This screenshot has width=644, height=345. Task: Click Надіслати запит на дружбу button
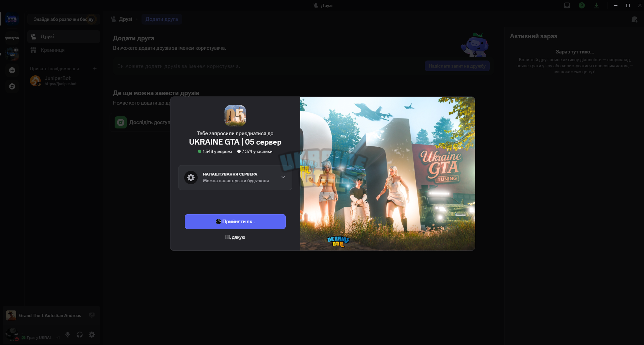coord(457,66)
